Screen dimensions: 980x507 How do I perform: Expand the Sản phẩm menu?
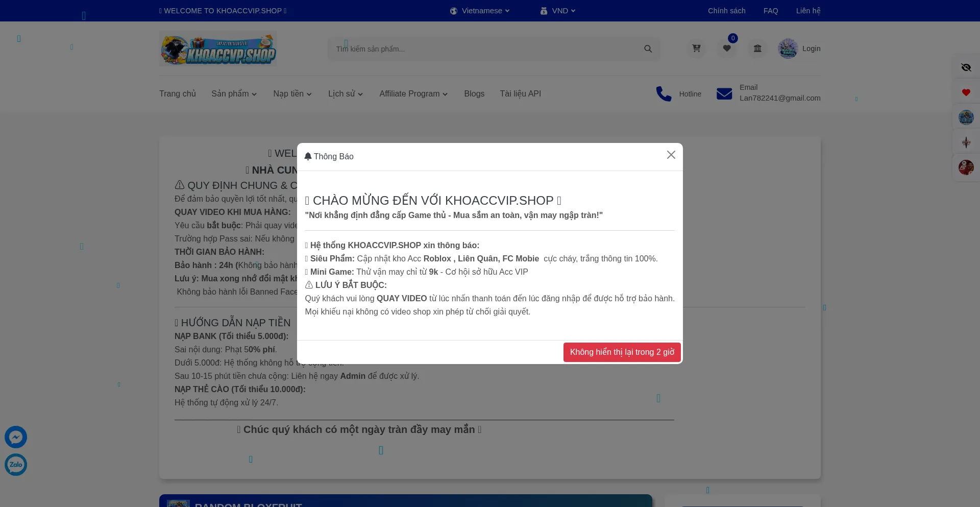234,94
